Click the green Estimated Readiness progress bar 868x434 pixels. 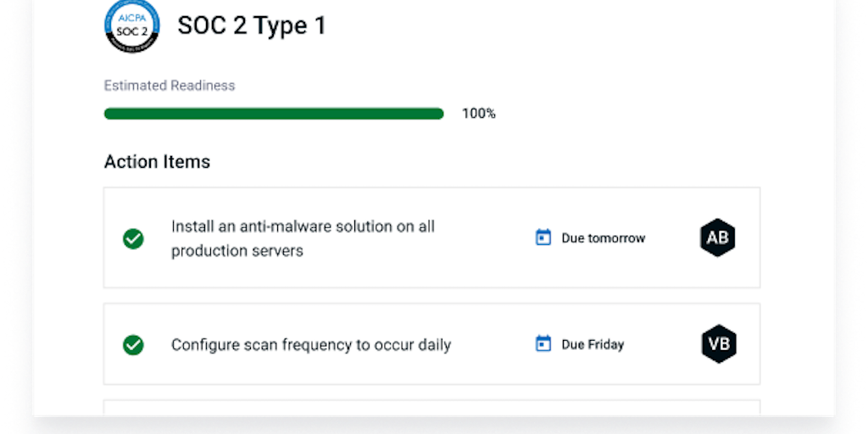click(x=273, y=114)
